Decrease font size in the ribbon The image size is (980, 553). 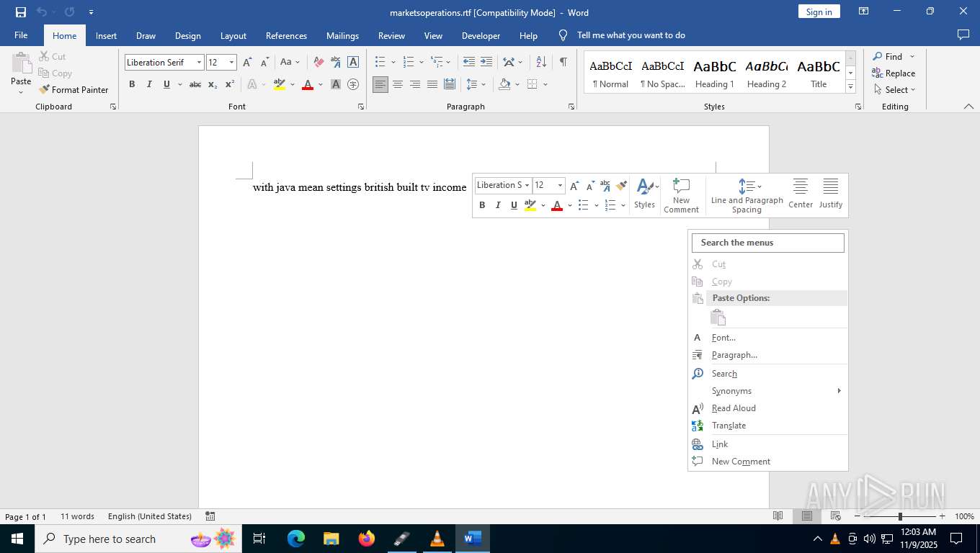coord(265,62)
